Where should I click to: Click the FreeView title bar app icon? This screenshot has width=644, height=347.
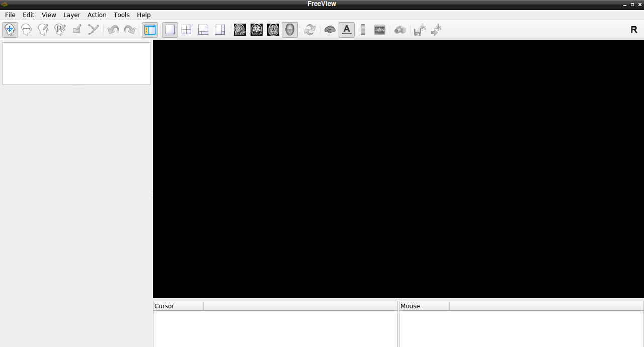[x=5, y=4]
